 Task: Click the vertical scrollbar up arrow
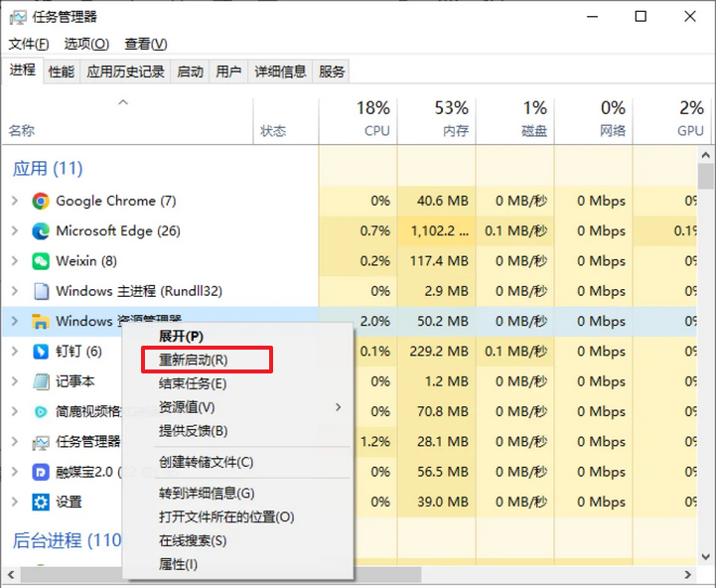(x=706, y=155)
